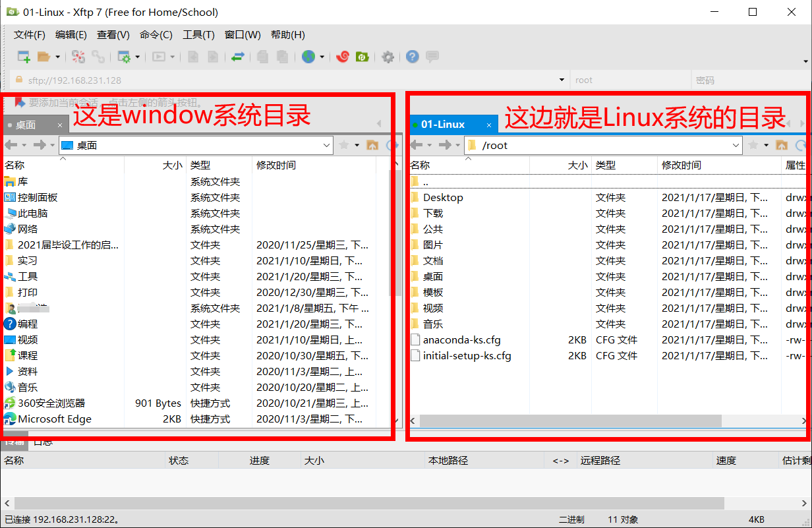Go forward in remote pane navigation
Viewport: 812px width, 528px height.
(445, 145)
